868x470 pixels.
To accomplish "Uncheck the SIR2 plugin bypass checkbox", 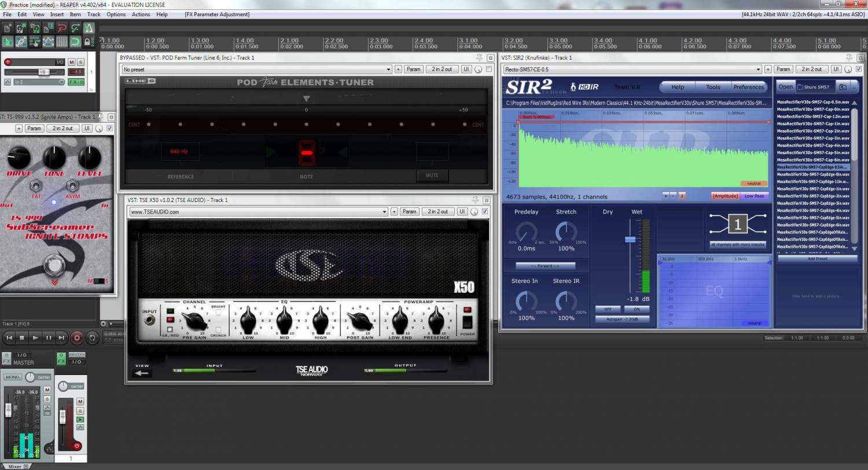I will click(858, 69).
